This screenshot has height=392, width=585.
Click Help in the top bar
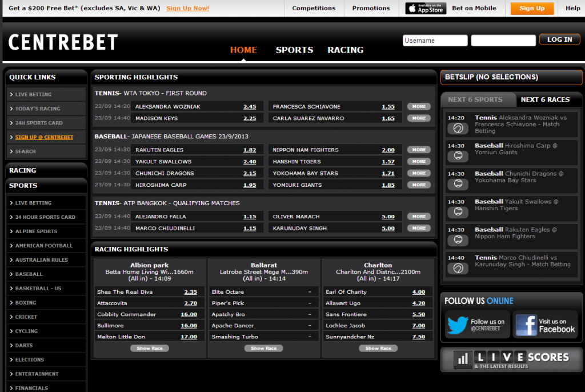[572, 8]
